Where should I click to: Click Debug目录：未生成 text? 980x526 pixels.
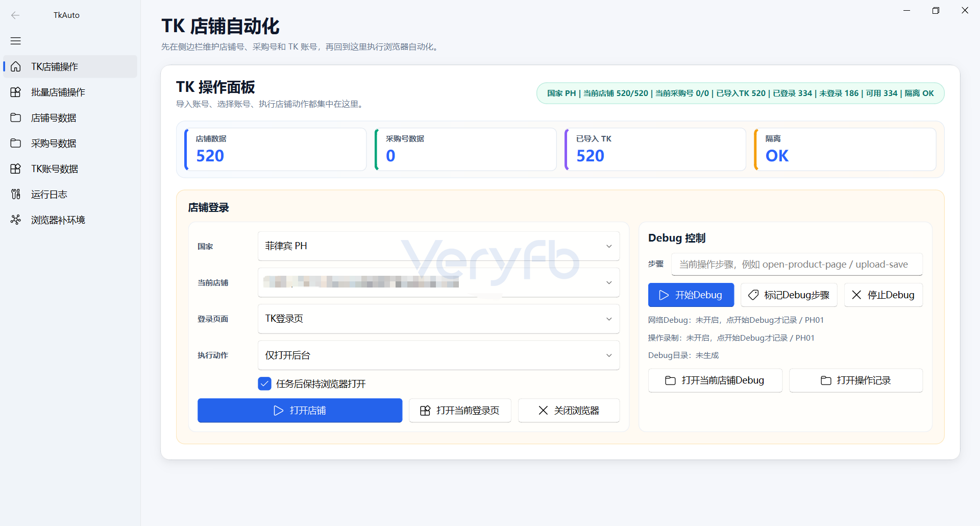(683, 355)
